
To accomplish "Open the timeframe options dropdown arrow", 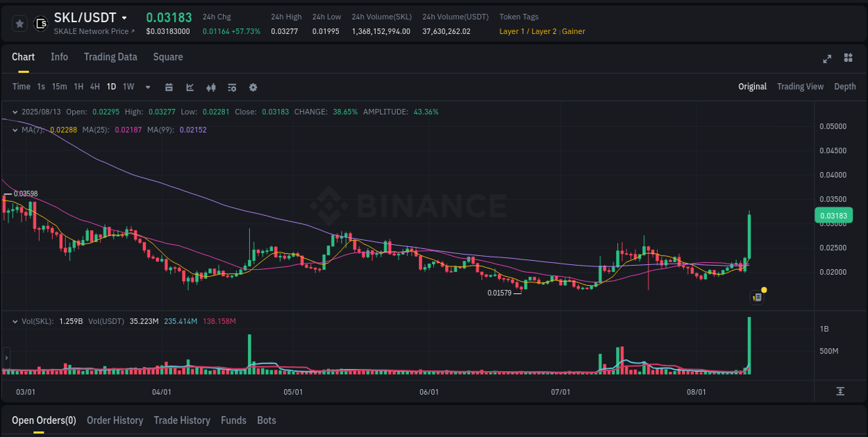I will [147, 87].
